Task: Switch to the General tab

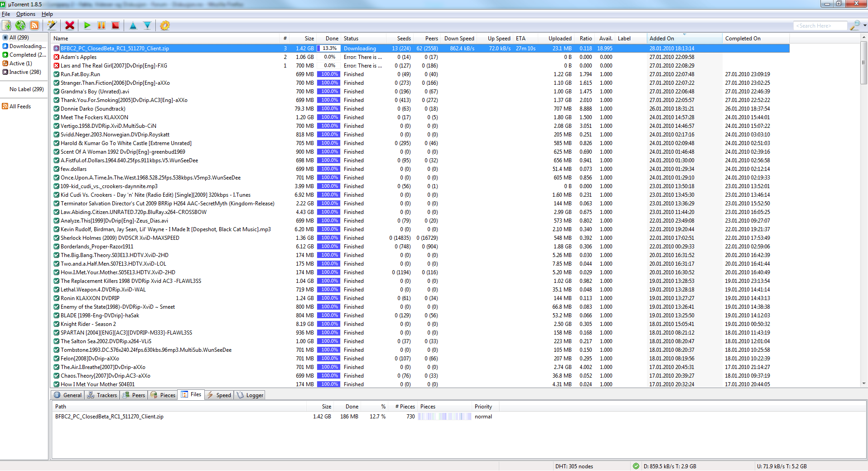Action: (x=68, y=395)
